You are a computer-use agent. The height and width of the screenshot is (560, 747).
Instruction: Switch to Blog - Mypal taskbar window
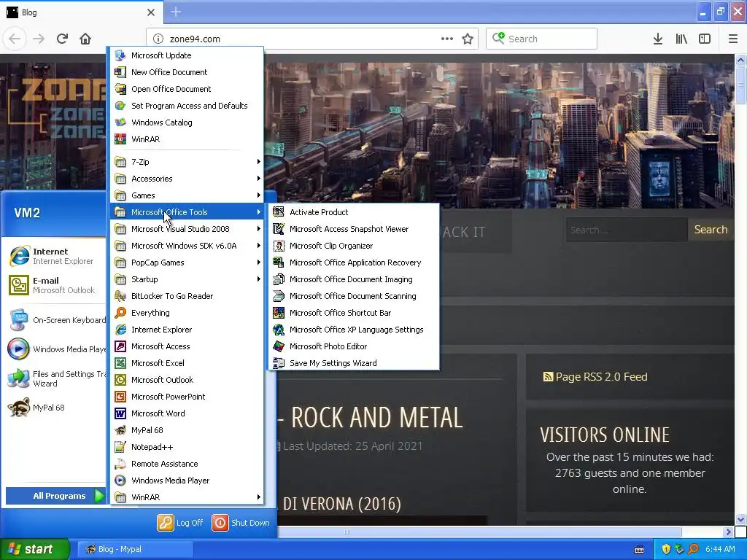(134, 549)
